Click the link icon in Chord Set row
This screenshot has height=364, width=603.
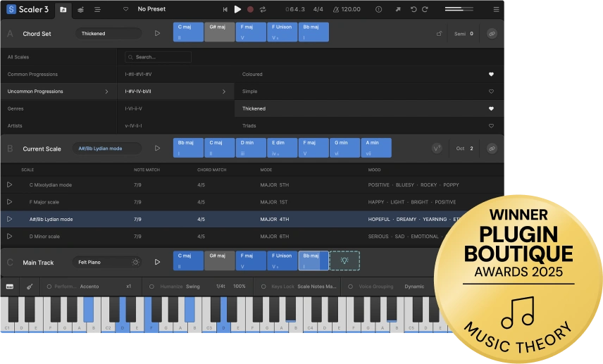pos(492,33)
